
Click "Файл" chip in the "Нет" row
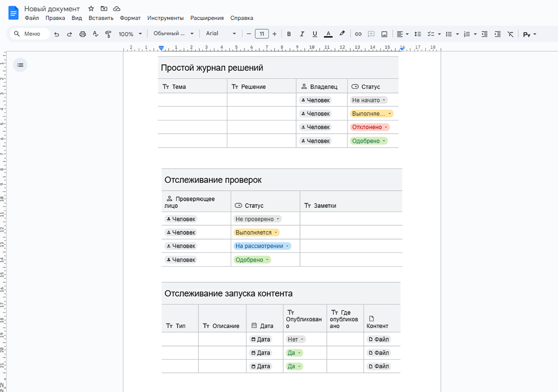(378, 340)
